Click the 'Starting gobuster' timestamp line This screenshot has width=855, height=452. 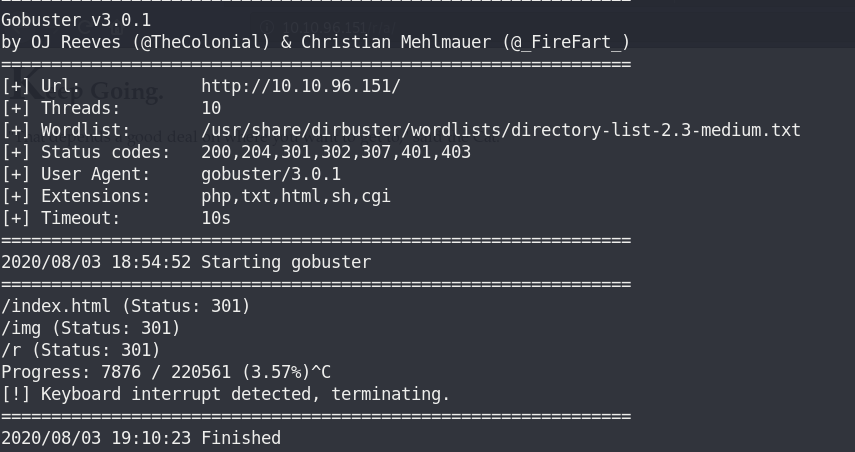tap(186, 262)
